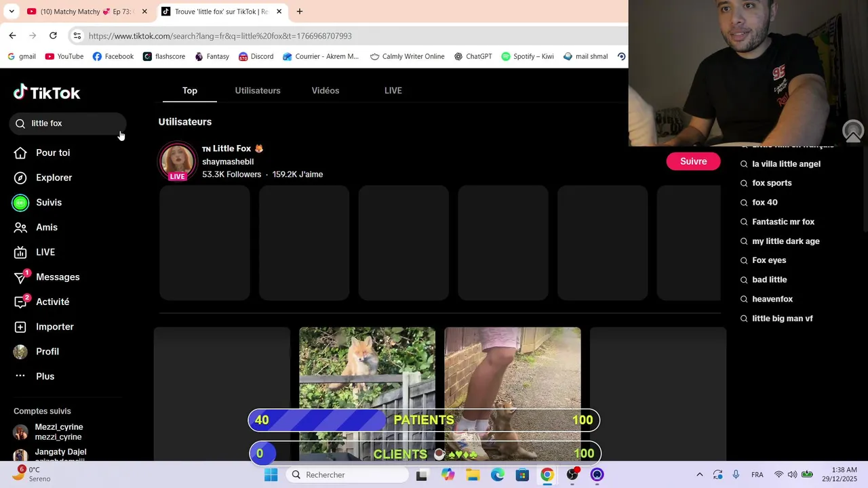This screenshot has height=488, width=868.
Task: Open a new browser tab
Action: (x=300, y=12)
